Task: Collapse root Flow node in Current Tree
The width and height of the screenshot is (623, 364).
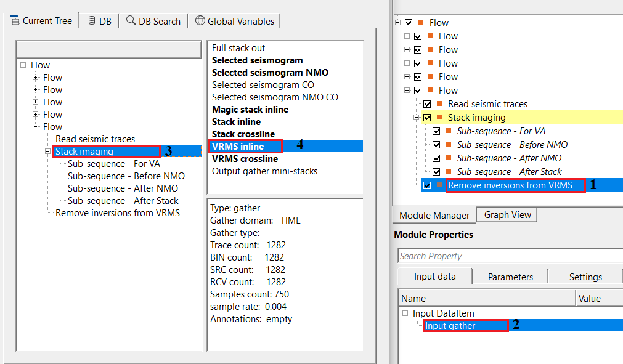Action: [x=23, y=65]
